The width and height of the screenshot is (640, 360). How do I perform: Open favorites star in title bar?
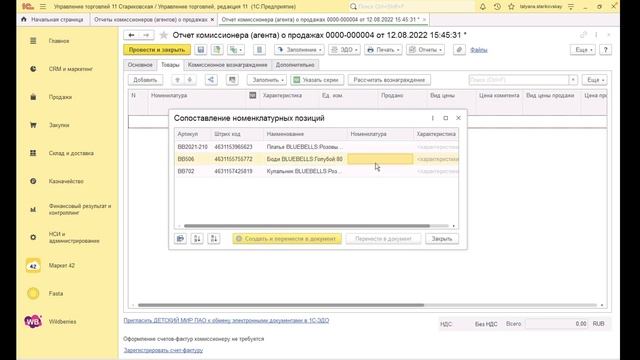[x=511, y=7]
